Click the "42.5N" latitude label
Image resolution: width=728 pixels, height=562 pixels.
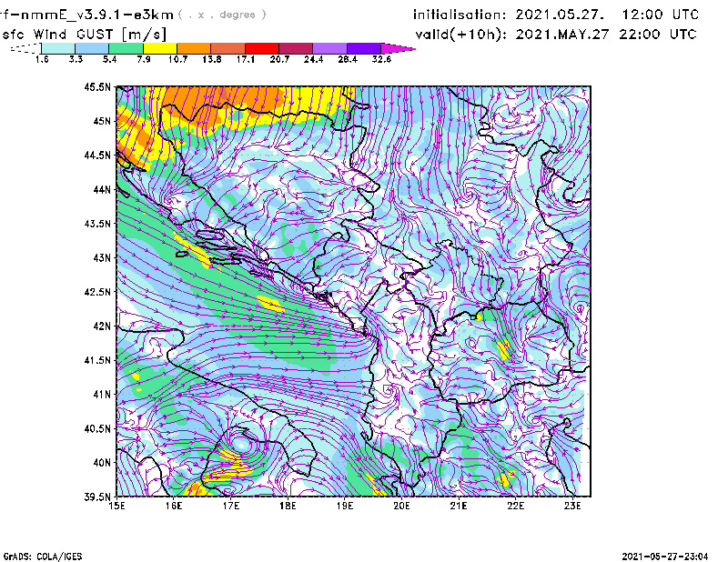click(x=97, y=292)
